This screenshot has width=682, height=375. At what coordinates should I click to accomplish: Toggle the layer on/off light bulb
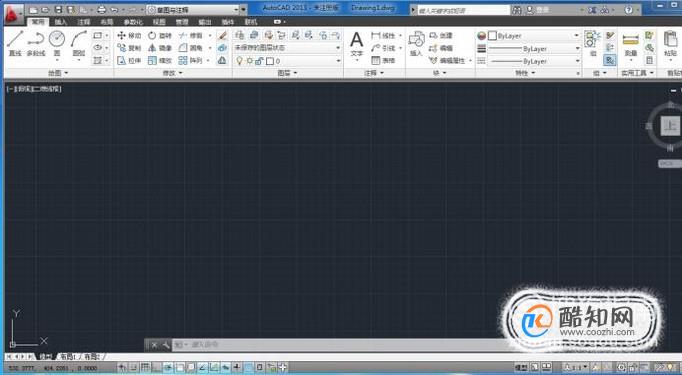click(x=239, y=61)
